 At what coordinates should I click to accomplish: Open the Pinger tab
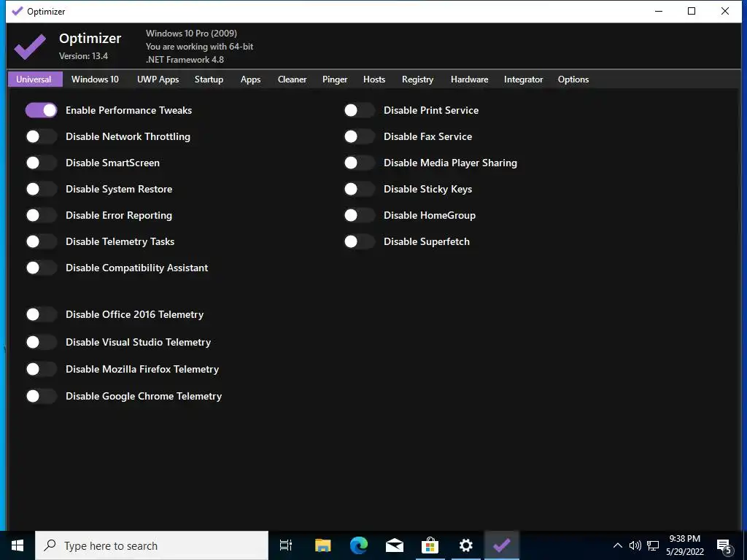[335, 79]
